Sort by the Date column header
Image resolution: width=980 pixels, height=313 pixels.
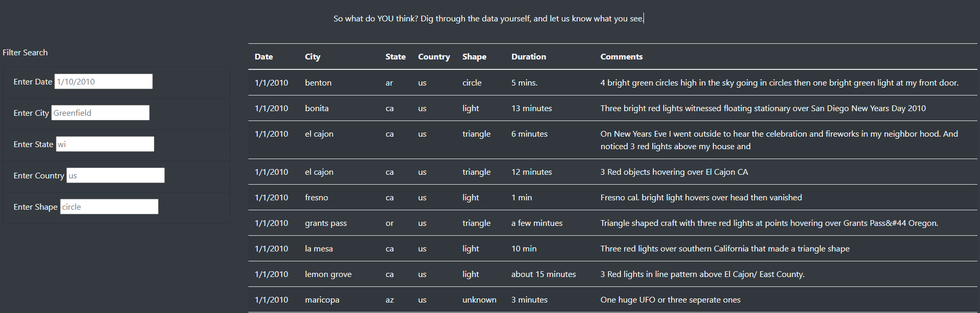coord(262,56)
